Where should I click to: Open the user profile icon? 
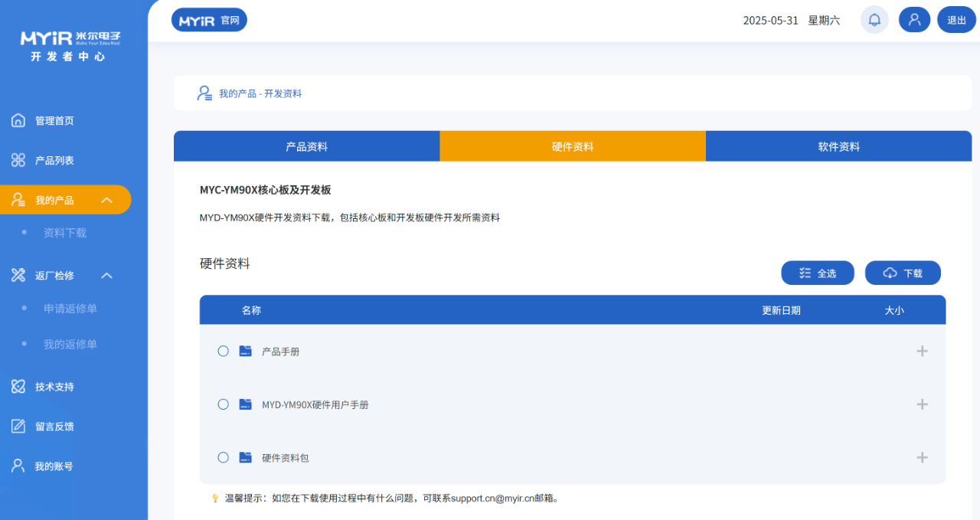pyautogui.click(x=914, y=20)
